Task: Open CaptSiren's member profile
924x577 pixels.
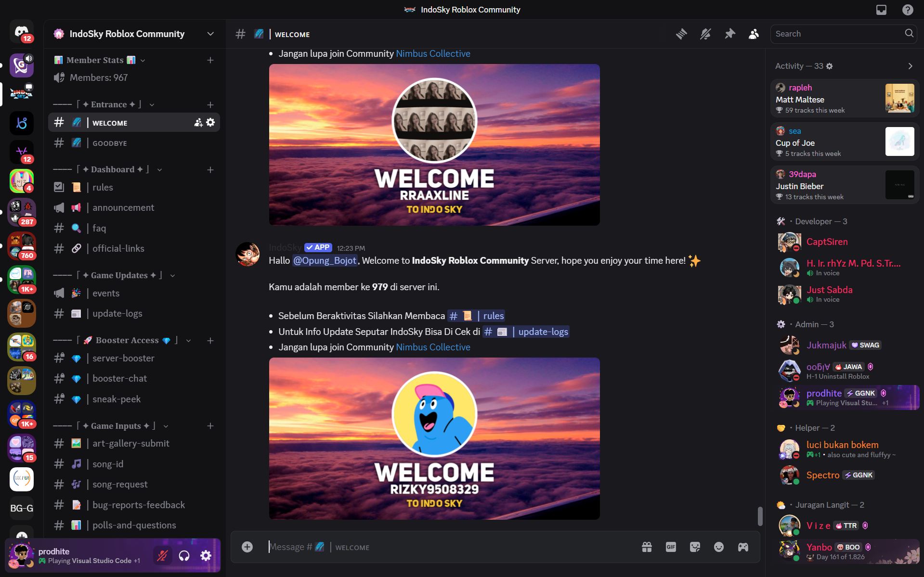Action: click(x=845, y=242)
